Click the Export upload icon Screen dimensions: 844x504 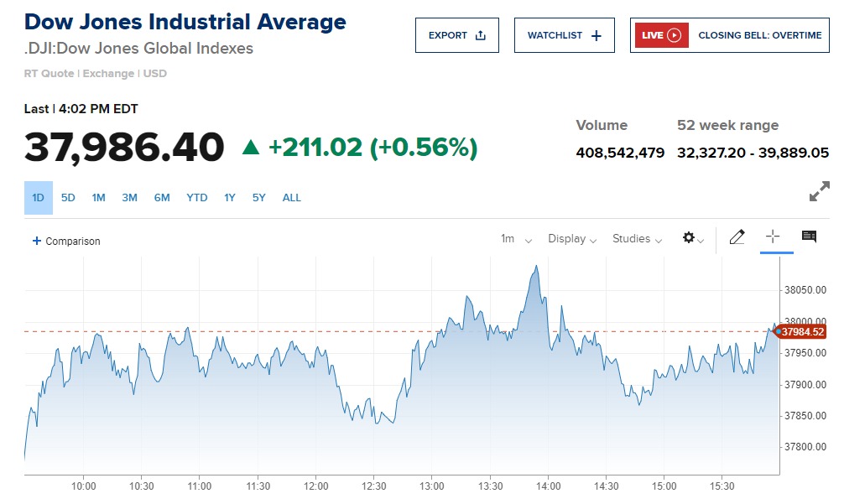coord(481,35)
